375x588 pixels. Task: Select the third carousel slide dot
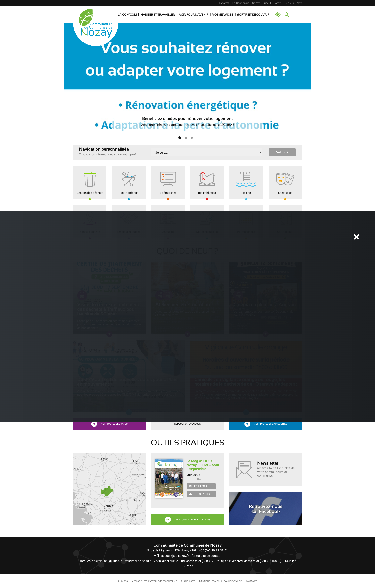click(192, 138)
